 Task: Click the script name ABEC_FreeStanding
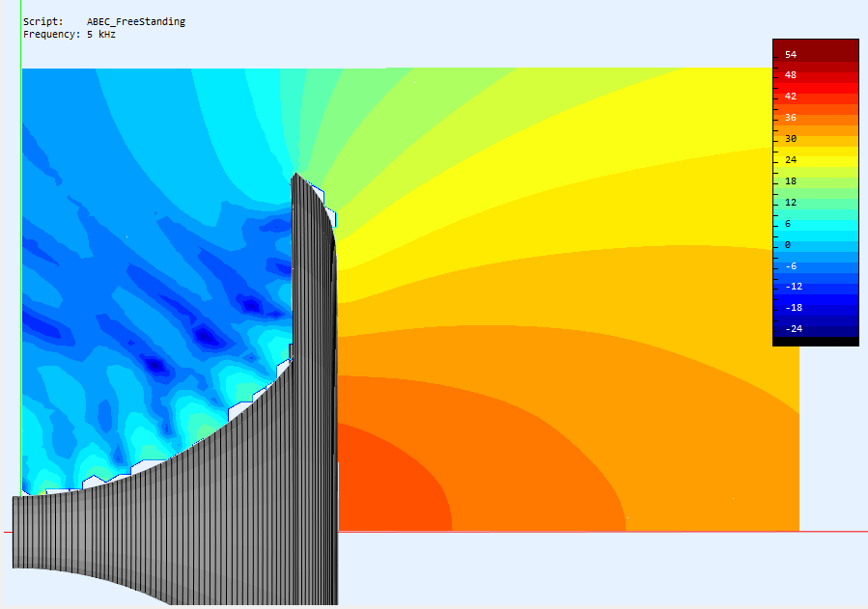pyautogui.click(x=135, y=21)
